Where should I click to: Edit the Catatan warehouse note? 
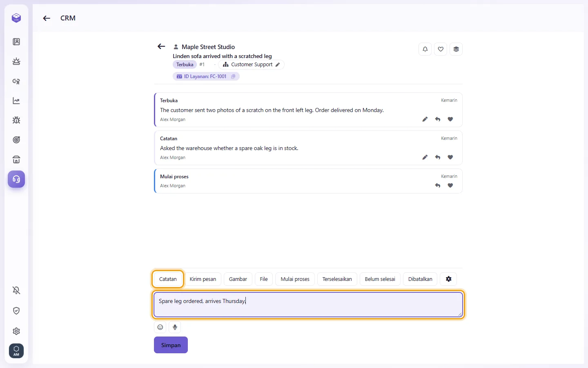click(x=425, y=157)
